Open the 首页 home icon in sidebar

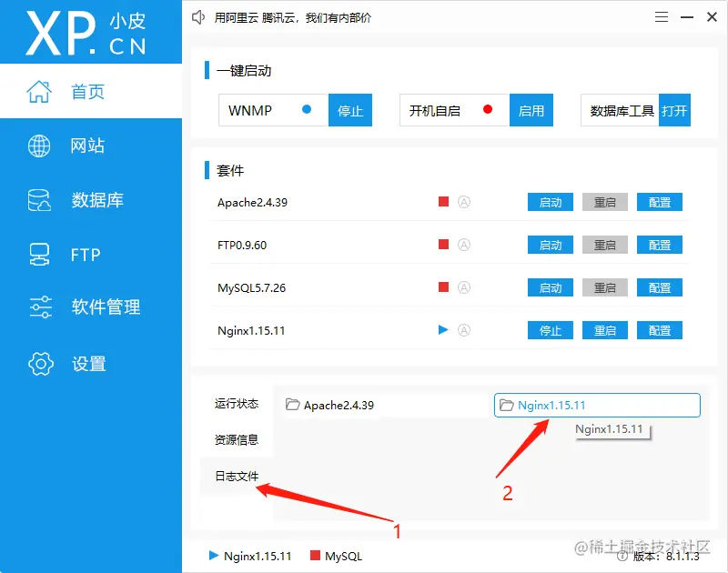click(x=39, y=91)
